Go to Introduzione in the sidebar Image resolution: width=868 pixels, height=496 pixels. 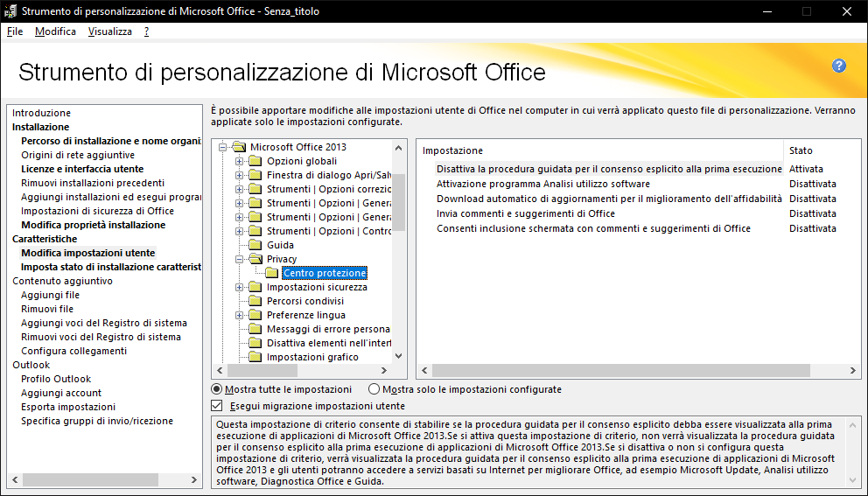tap(41, 113)
